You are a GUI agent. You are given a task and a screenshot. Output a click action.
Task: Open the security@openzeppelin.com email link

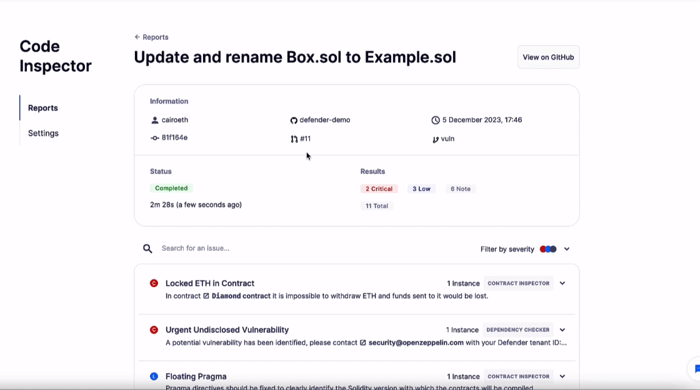coord(416,343)
